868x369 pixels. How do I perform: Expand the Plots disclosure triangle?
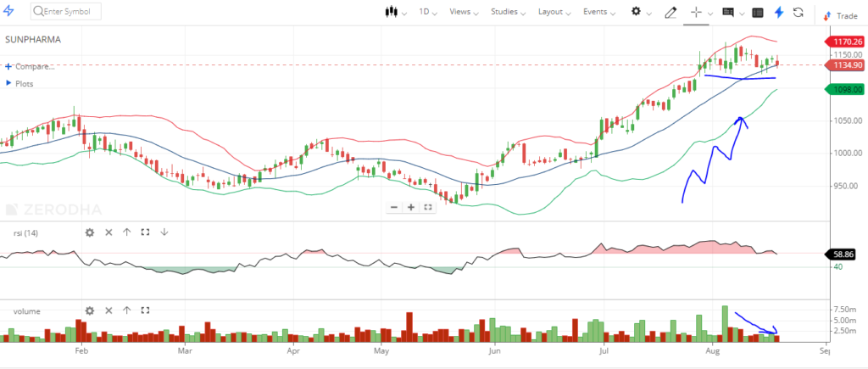tap(8, 83)
